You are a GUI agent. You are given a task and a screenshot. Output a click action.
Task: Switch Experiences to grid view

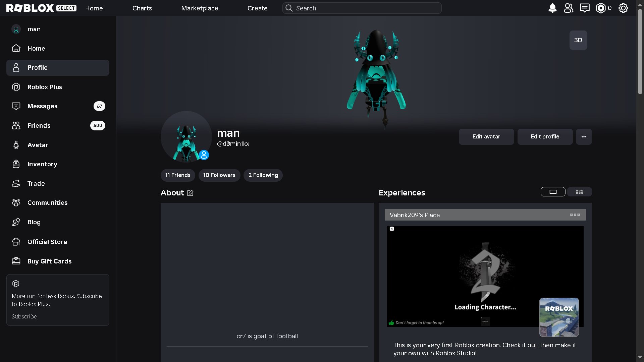click(580, 192)
